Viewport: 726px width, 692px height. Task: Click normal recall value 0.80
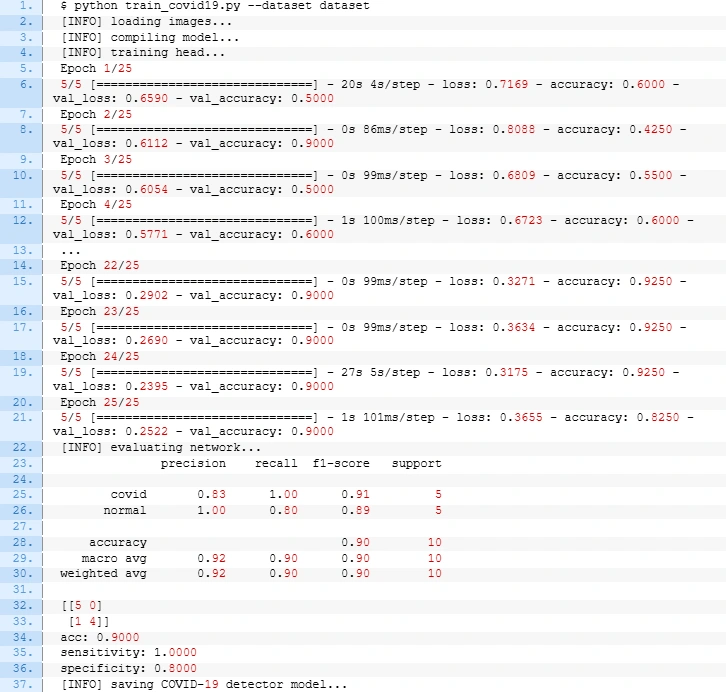[x=283, y=511]
